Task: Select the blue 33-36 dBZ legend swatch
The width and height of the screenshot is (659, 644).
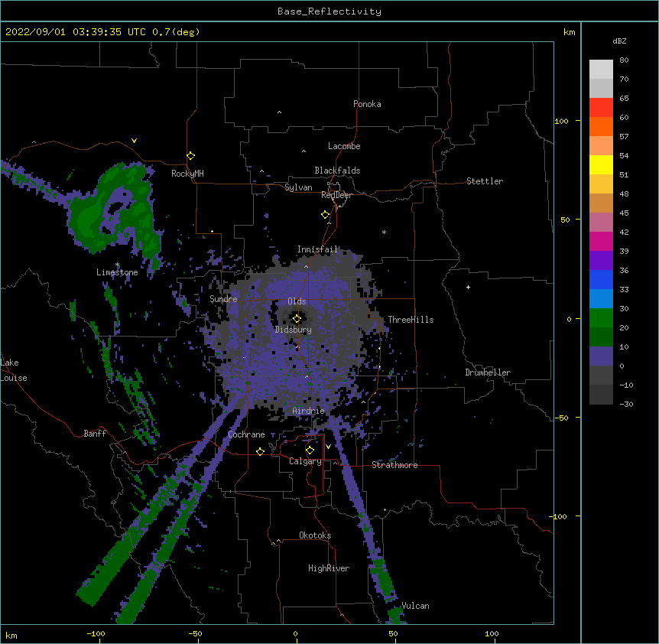Action: (601, 279)
